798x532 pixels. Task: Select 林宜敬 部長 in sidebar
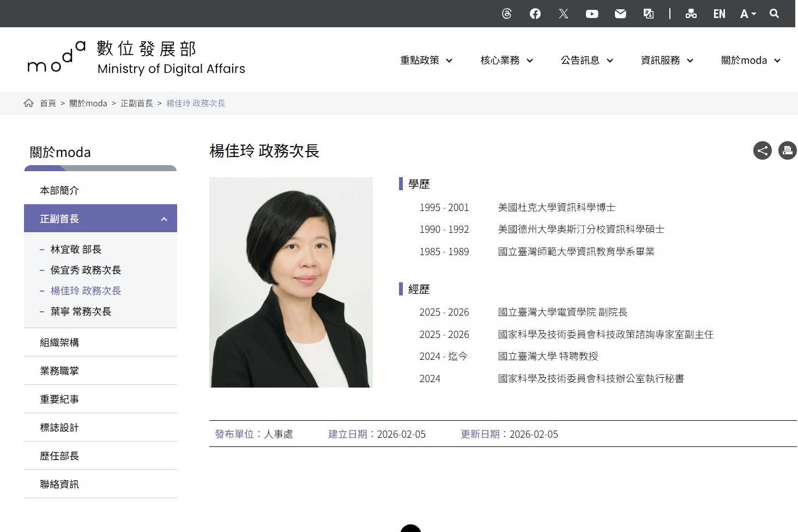76,249
